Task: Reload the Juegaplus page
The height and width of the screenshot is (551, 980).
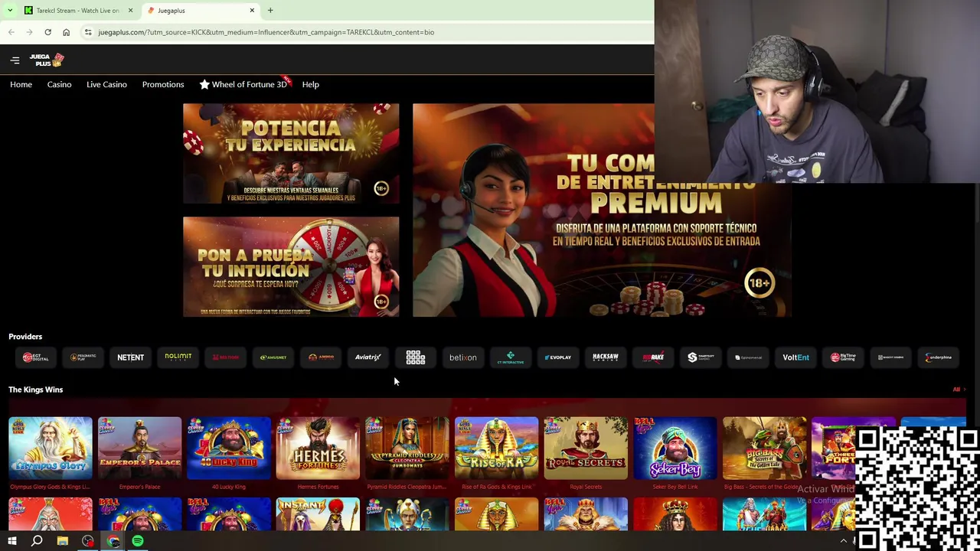Action: 47,32
